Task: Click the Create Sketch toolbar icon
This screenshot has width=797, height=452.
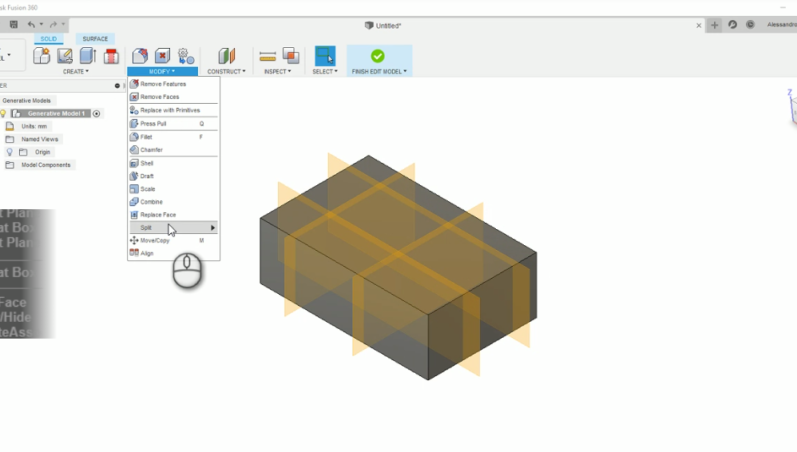Action: [65, 56]
